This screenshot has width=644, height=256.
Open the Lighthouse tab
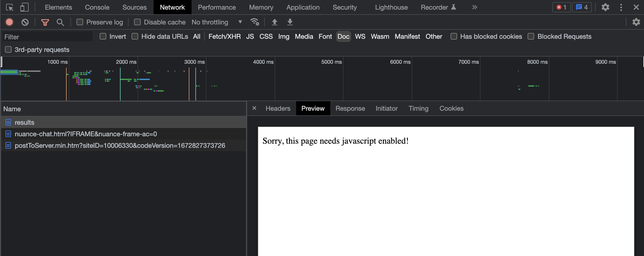tap(391, 7)
